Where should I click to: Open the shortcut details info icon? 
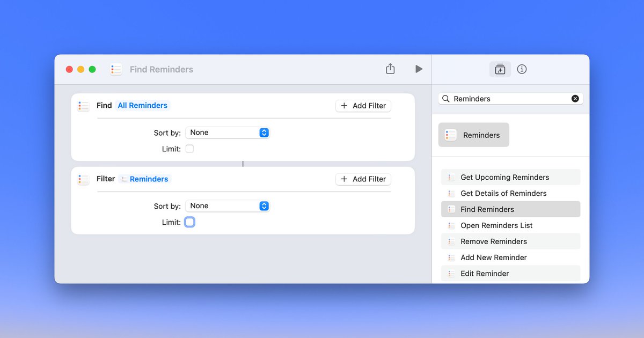522,69
